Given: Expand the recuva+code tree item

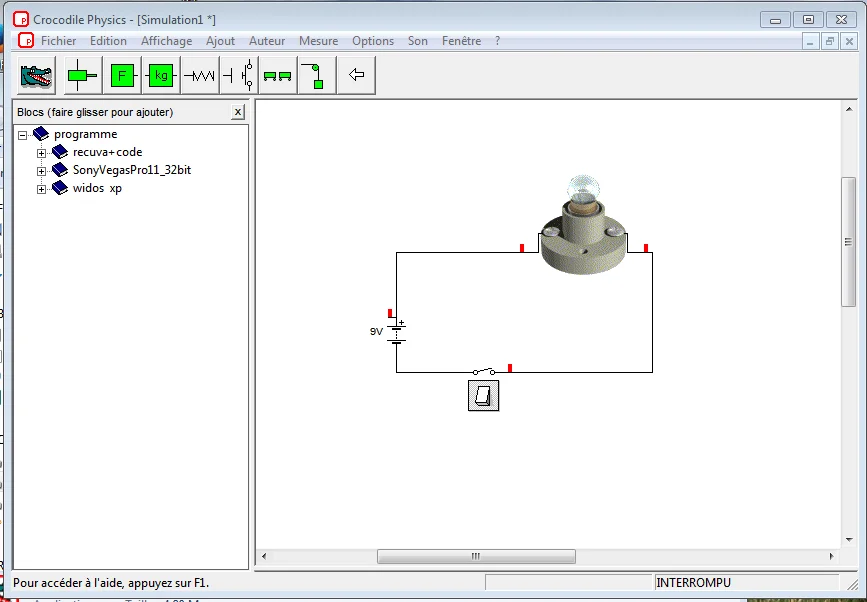Looking at the screenshot, I should [x=42, y=153].
